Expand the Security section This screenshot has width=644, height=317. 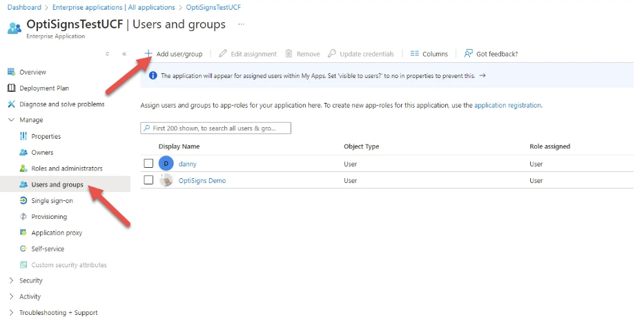(12, 280)
